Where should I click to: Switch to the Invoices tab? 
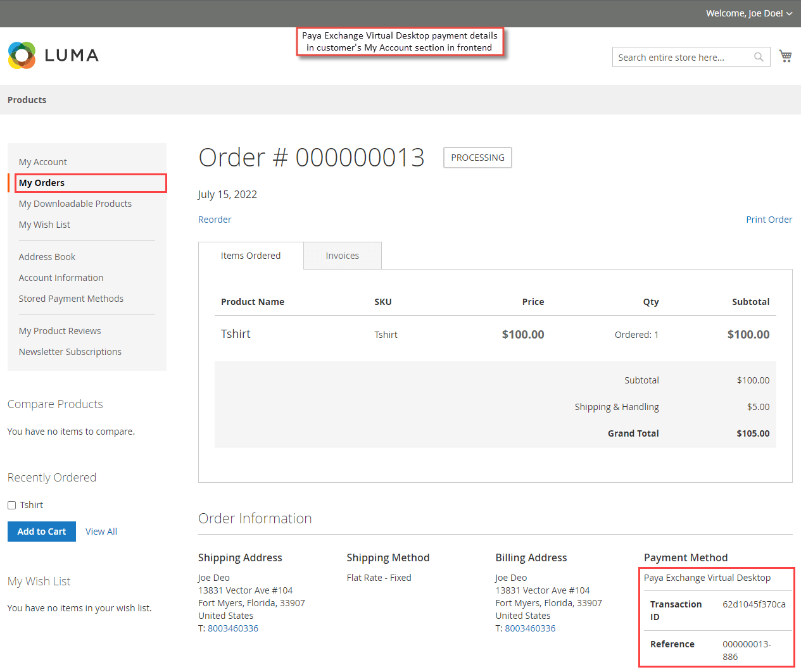tap(343, 256)
